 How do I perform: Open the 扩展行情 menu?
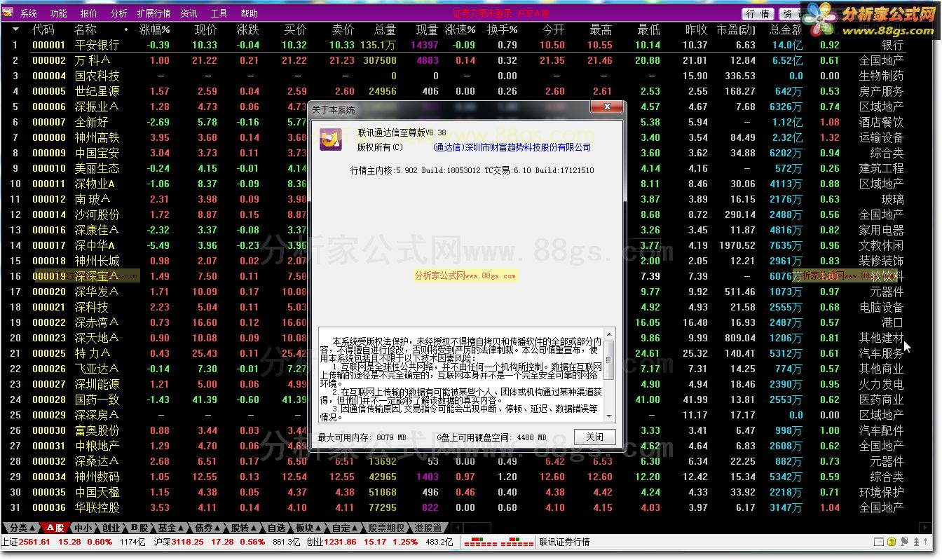[x=153, y=13]
